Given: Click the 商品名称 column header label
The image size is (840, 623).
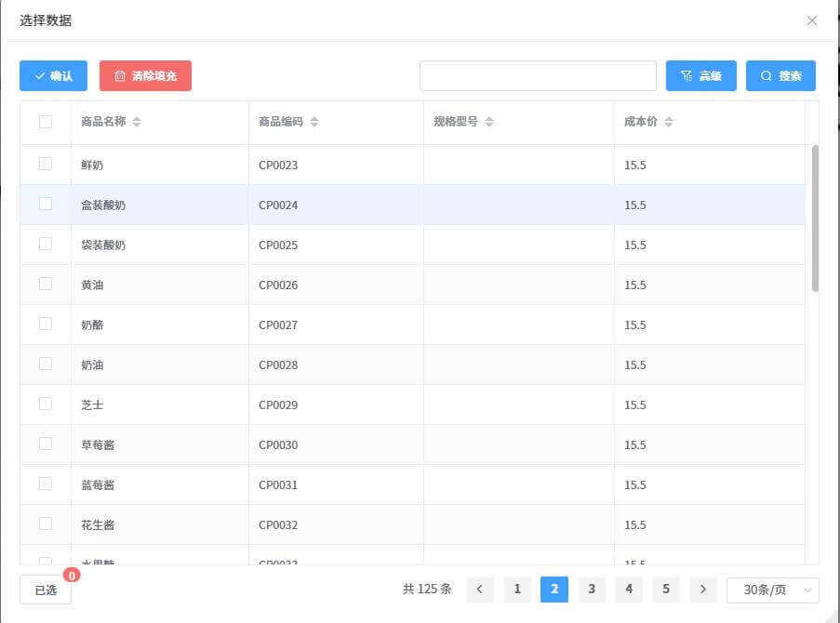Looking at the screenshot, I should pyautogui.click(x=103, y=122).
